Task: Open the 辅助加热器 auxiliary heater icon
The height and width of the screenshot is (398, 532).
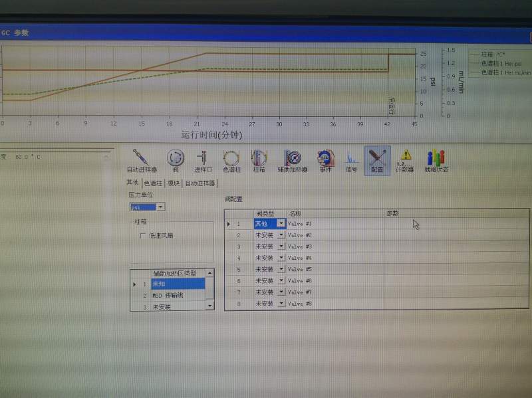Action: pyautogui.click(x=293, y=160)
